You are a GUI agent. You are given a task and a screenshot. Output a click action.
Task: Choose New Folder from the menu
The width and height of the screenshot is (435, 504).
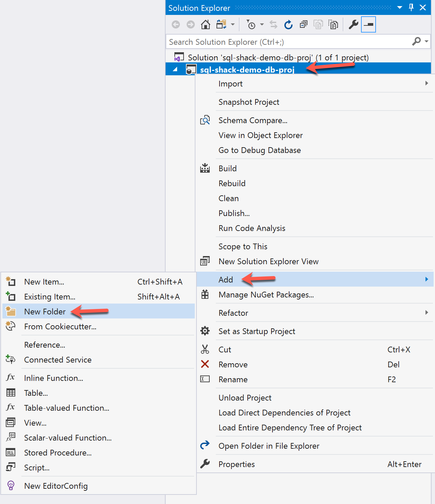[x=45, y=311]
